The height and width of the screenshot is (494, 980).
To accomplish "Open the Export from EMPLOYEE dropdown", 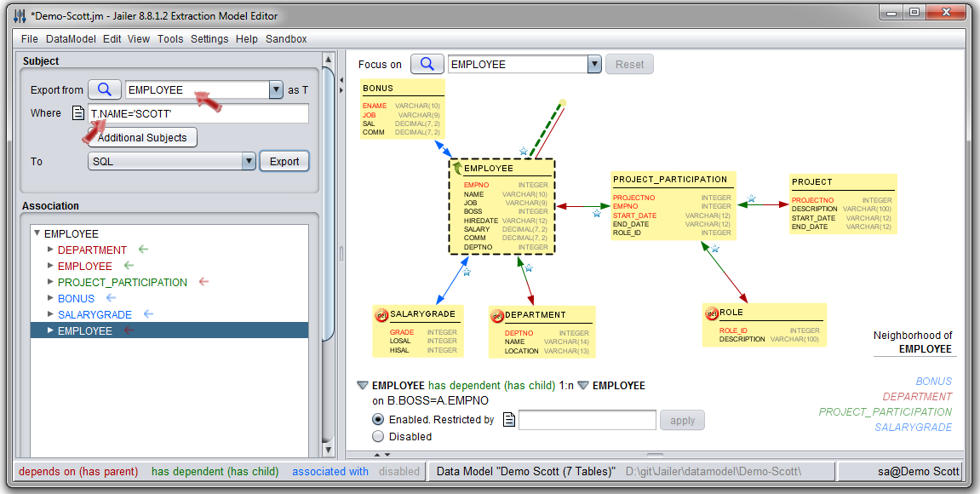I will click(x=276, y=89).
